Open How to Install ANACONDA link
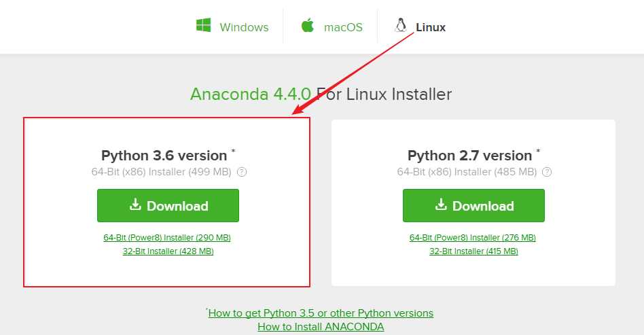The width and height of the screenshot is (644, 335). point(321,327)
